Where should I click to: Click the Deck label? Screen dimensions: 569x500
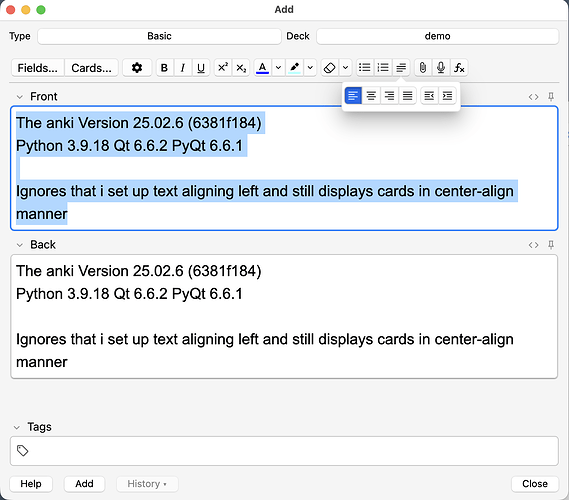[298, 36]
